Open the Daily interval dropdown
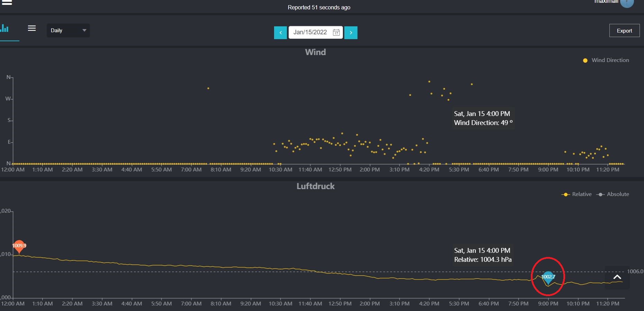The height and width of the screenshot is (311, 644). click(x=68, y=30)
